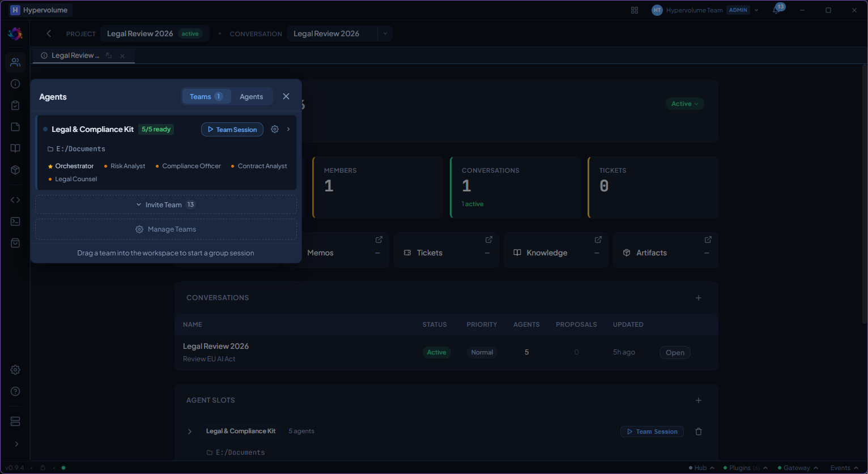Open Knowledge external link icon

point(598,240)
